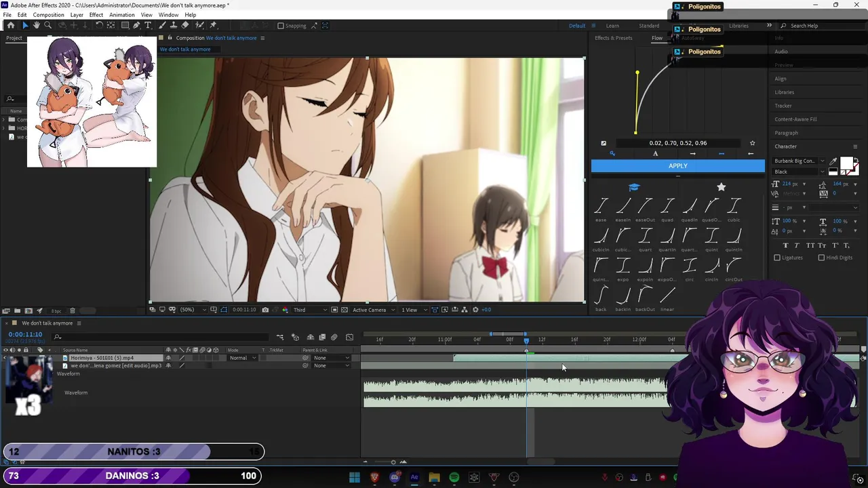Screen dimensions: 868x488
Task: Toggle transparency grid in composition viewer
Action: [x=344, y=310]
